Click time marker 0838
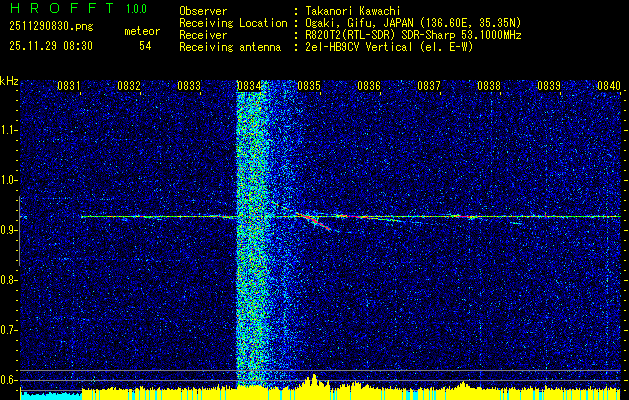The height and width of the screenshot is (400, 629). tap(489, 85)
